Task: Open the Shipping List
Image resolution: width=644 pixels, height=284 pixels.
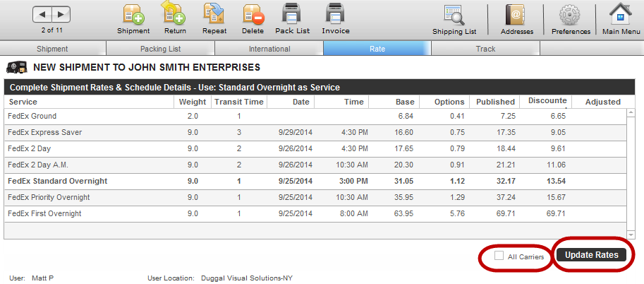Action: pyautogui.click(x=454, y=19)
